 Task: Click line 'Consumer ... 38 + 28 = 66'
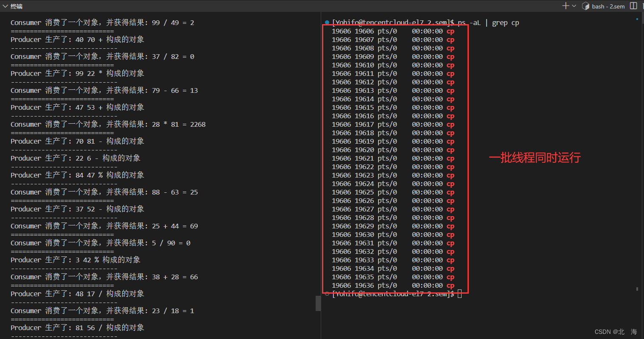click(104, 277)
